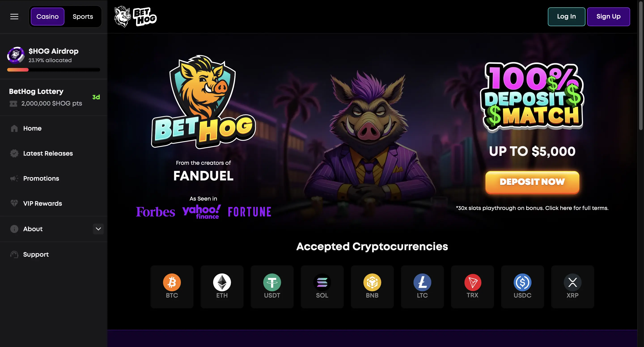
Task: Expand the About section chevron
Action: 98,229
